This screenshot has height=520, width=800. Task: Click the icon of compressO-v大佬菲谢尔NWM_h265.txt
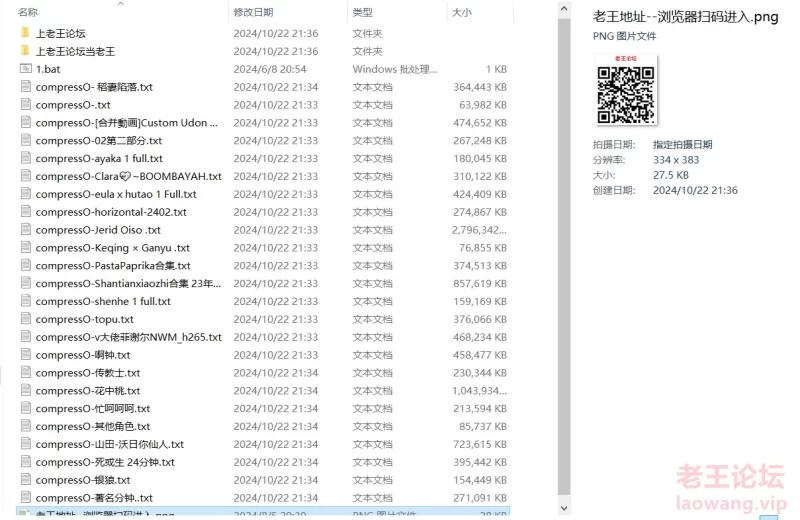coord(26,336)
